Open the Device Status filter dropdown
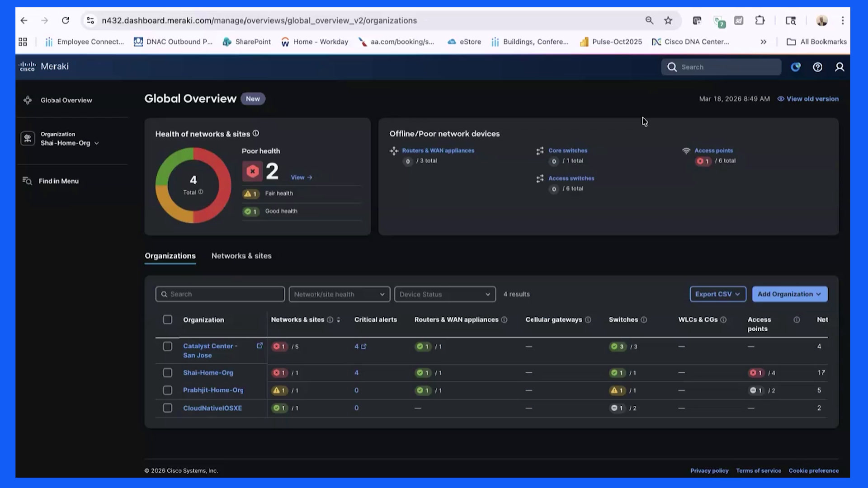868x488 pixels. tap(445, 294)
